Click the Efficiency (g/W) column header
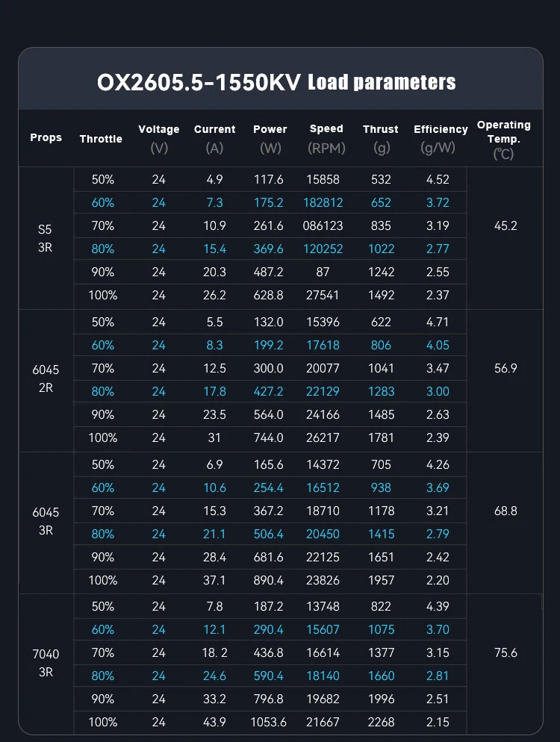The width and height of the screenshot is (560, 742). (441, 138)
